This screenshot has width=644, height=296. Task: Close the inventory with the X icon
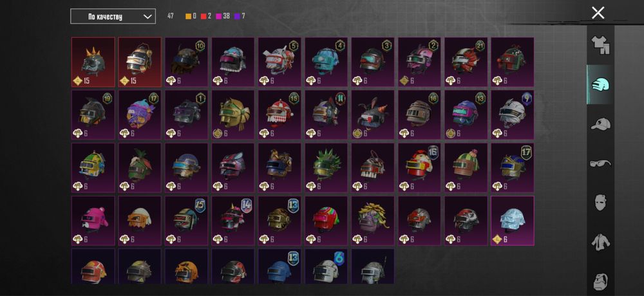pos(598,13)
